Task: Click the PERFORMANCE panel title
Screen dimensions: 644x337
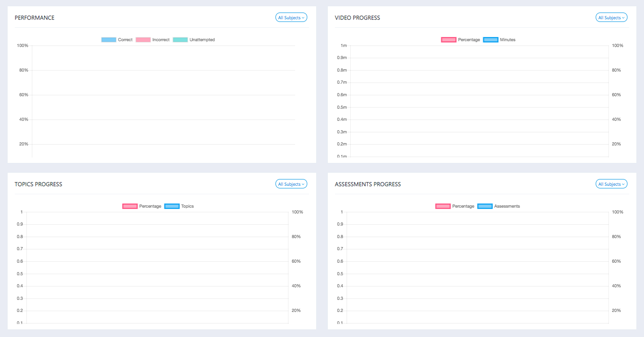Action: click(x=34, y=18)
